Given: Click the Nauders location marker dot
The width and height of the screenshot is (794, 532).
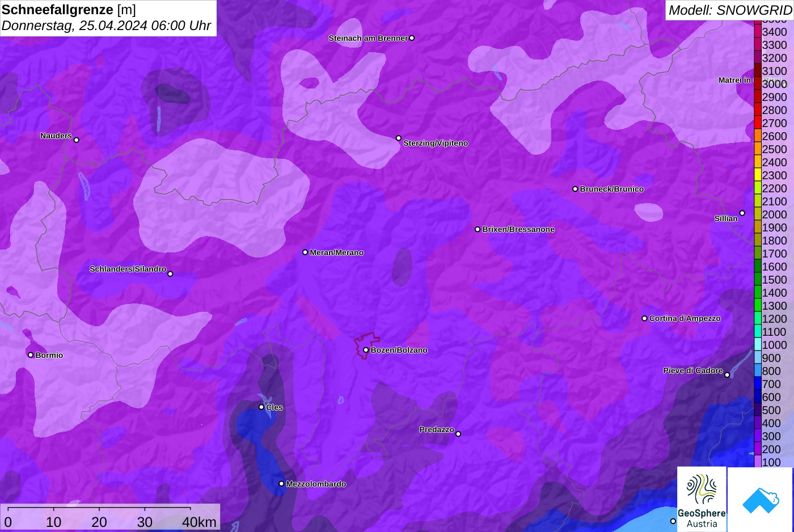Looking at the screenshot, I should tap(77, 140).
